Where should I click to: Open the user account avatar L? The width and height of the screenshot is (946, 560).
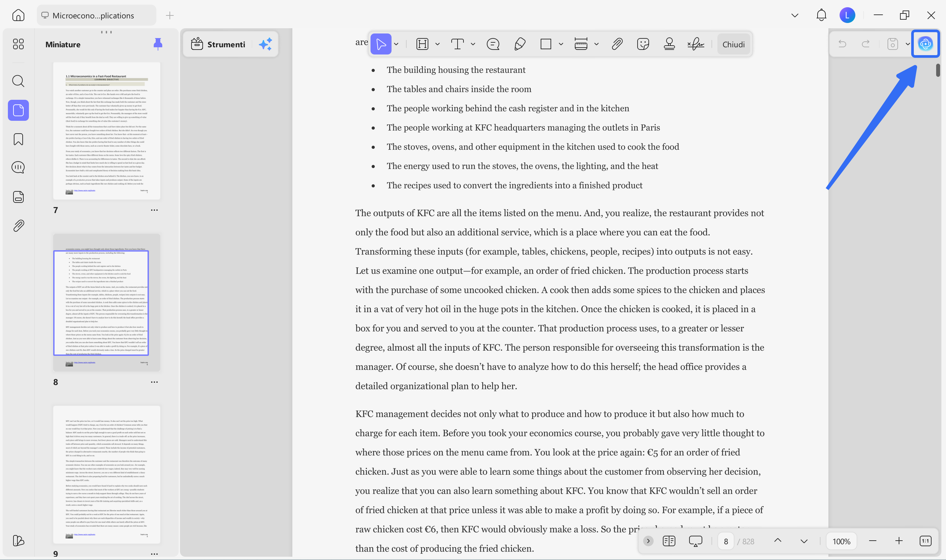tap(847, 15)
